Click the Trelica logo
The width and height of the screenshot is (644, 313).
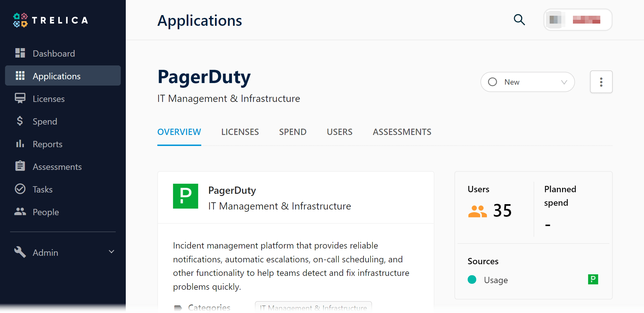(50, 20)
